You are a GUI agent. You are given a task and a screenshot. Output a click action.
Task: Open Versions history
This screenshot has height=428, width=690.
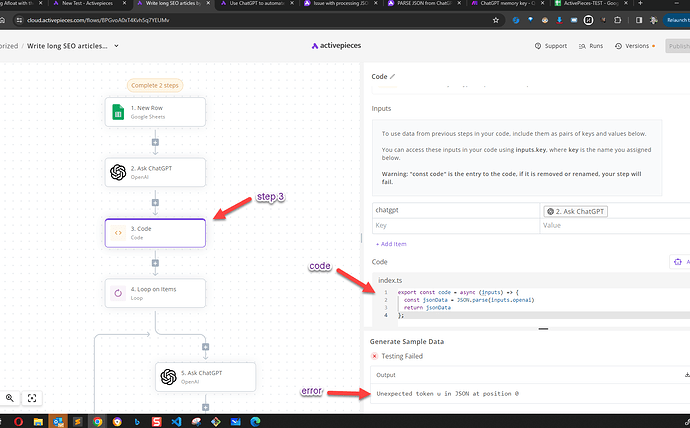coord(635,46)
